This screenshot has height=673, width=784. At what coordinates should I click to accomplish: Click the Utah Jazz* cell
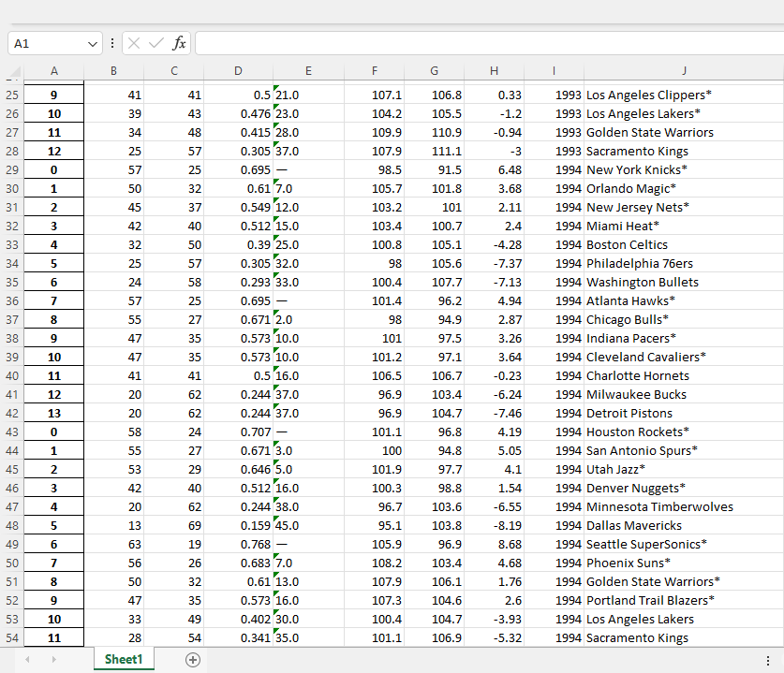coord(684,469)
